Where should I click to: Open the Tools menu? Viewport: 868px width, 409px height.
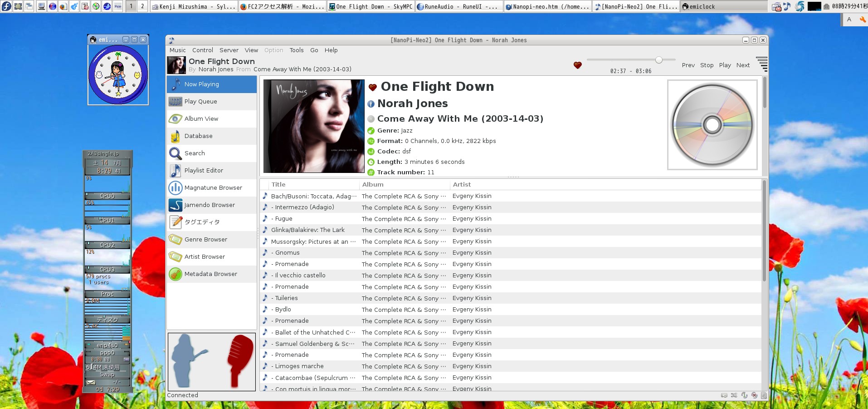[x=296, y=50]
